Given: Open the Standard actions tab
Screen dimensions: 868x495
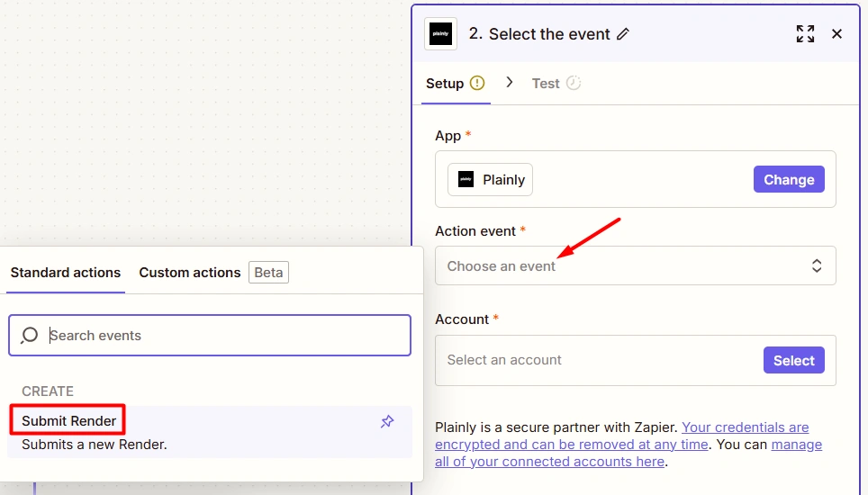Looking at the screenshot, I should click(x=66, y=273).
